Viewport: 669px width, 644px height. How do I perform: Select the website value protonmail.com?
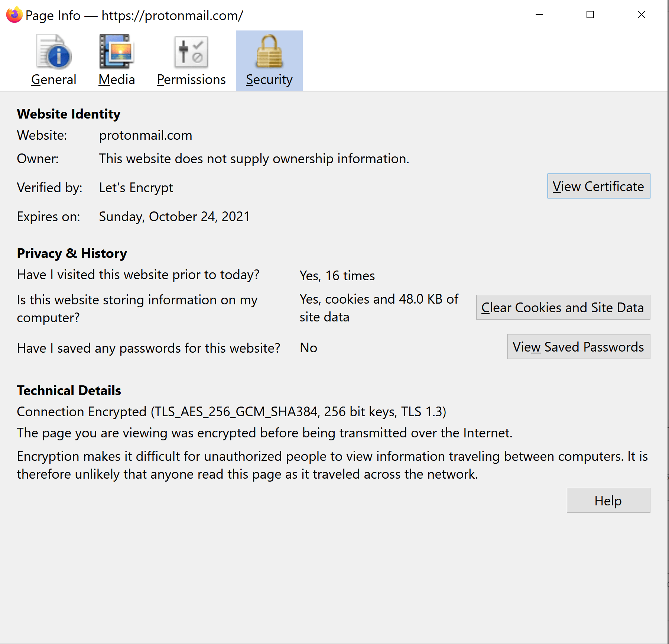[146, 135]
